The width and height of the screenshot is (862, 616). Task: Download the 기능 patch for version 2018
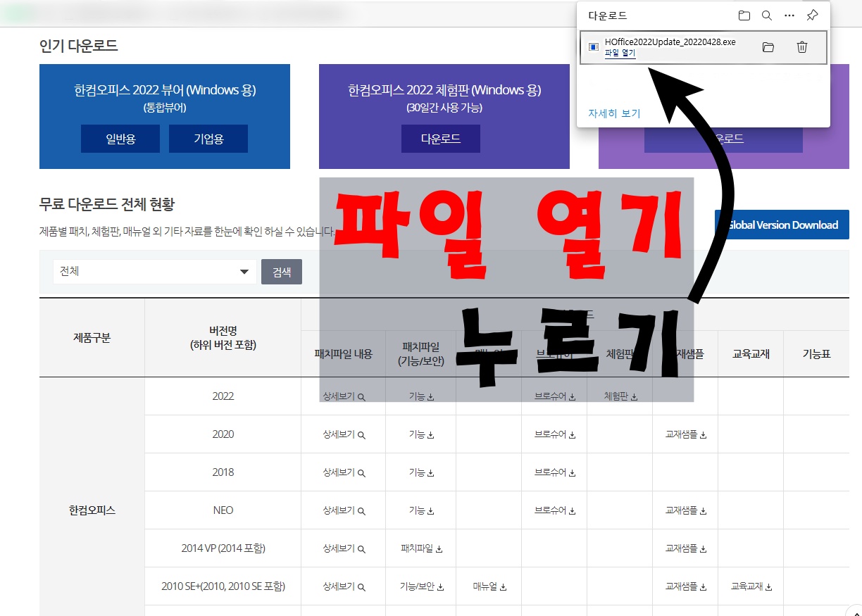[x=421, y=472]
